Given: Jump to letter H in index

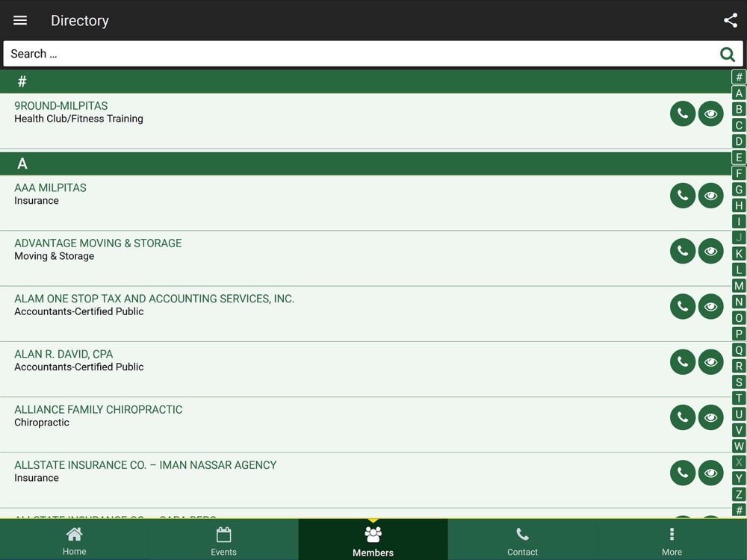Looking at the screenshot, I should point(739,206).
